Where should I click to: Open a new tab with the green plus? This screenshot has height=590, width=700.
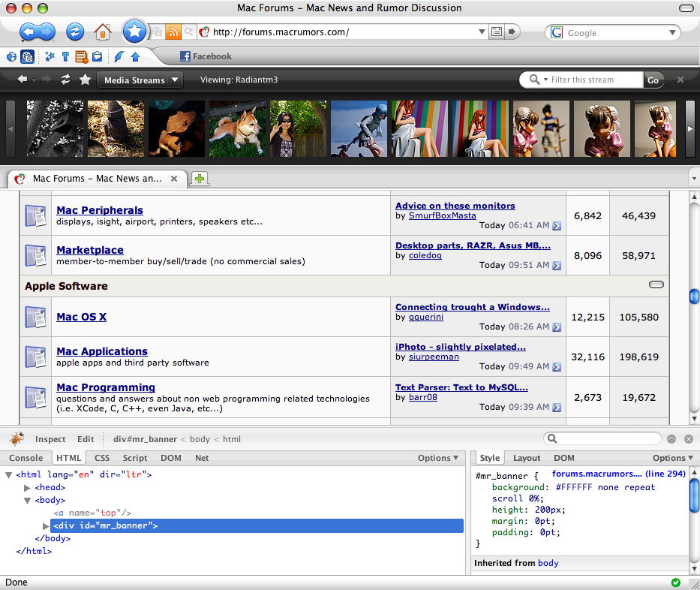tap(199, 179)
